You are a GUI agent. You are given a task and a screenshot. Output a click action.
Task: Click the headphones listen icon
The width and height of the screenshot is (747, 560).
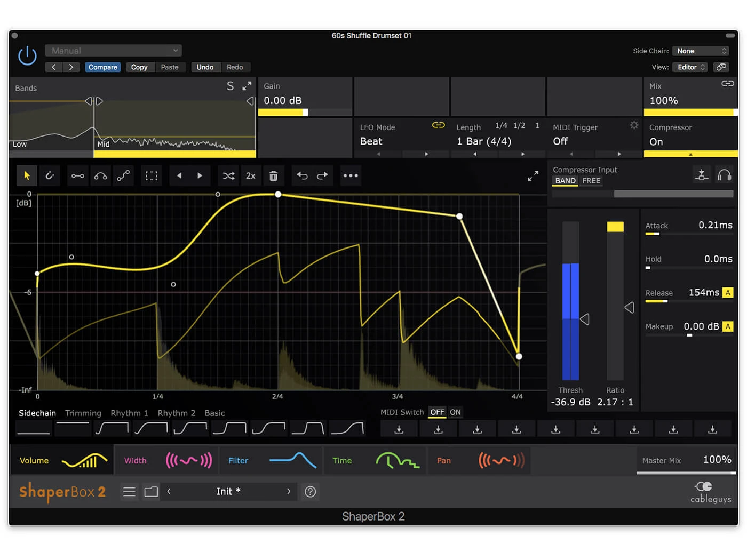(724, 175)
